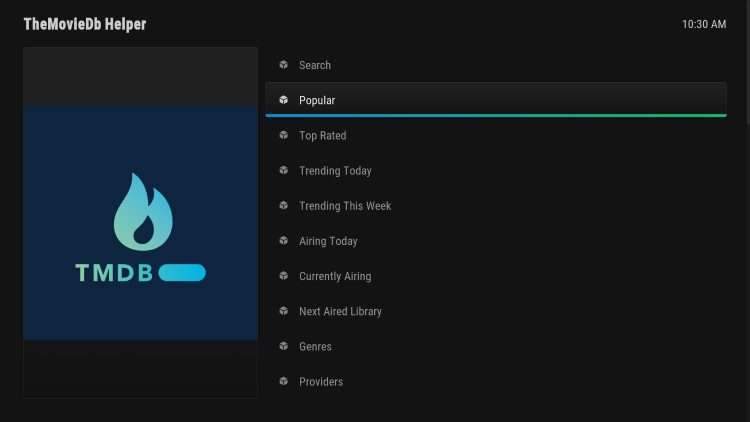Open Airing Today
750x422 pixels.
(x=496, y=241)
